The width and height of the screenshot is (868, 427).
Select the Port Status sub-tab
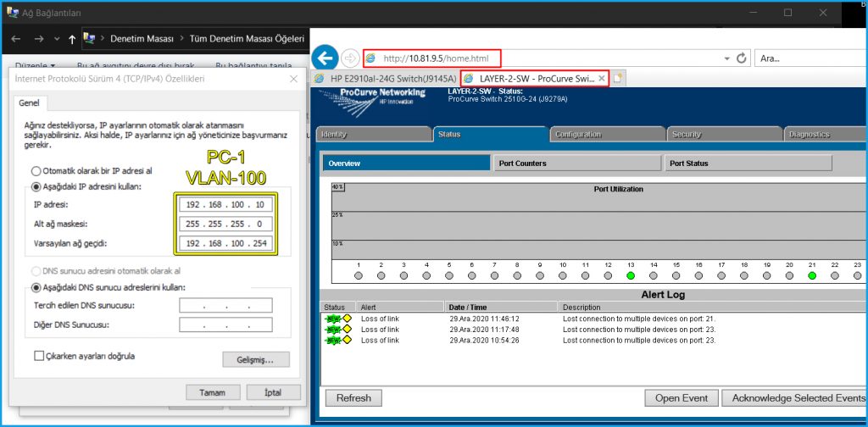[748, 164]
